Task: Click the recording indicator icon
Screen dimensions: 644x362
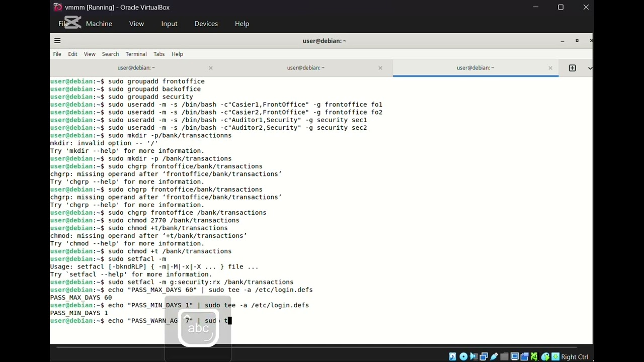Action: (524, 357)
